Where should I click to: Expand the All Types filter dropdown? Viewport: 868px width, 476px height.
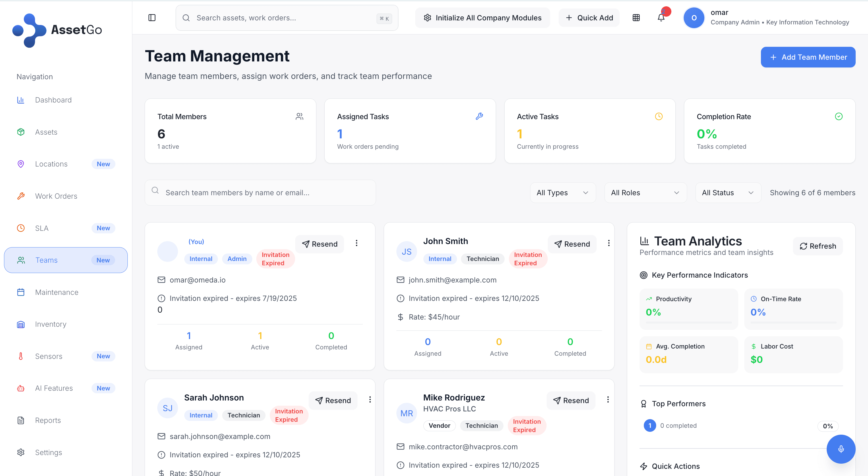563,192
